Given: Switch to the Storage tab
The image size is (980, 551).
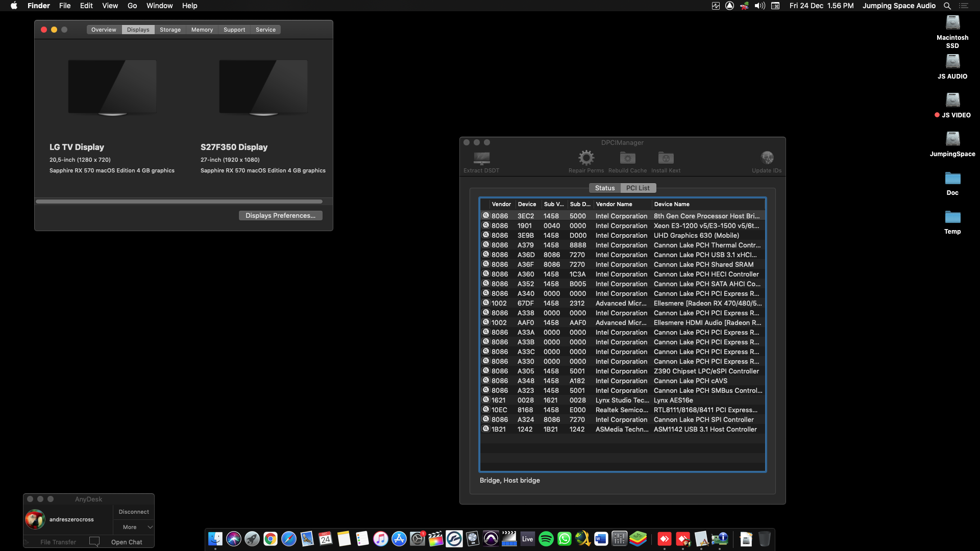Looking at the screenshot, I should pos(170,29).
